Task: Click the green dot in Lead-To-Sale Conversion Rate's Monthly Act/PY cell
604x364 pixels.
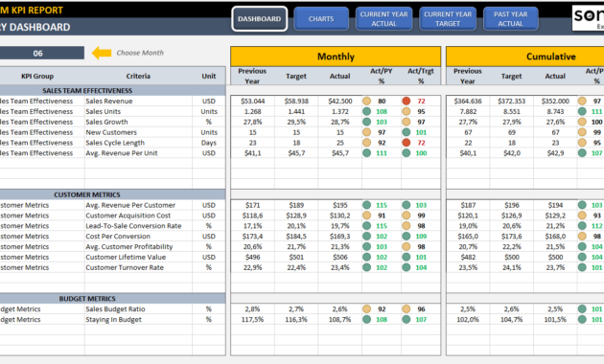Action: click(366, 226)
